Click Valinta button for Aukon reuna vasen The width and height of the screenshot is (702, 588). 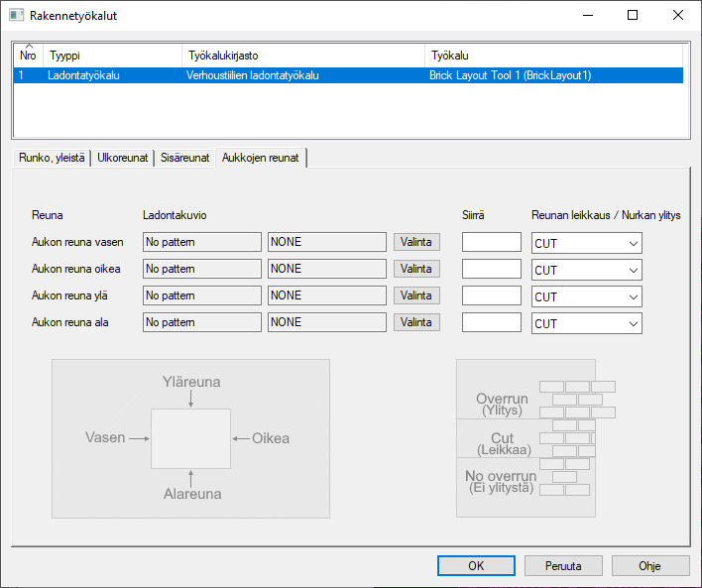point(416,242)
